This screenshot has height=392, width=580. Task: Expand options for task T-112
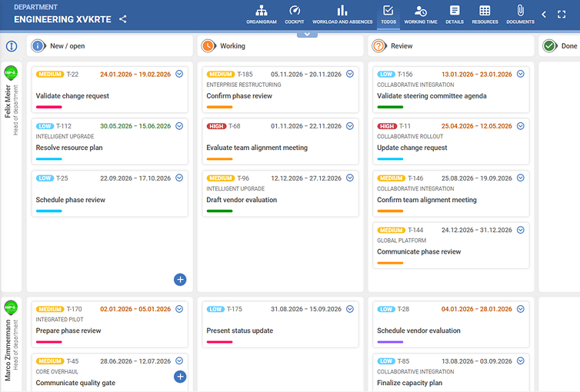point(179,126)
